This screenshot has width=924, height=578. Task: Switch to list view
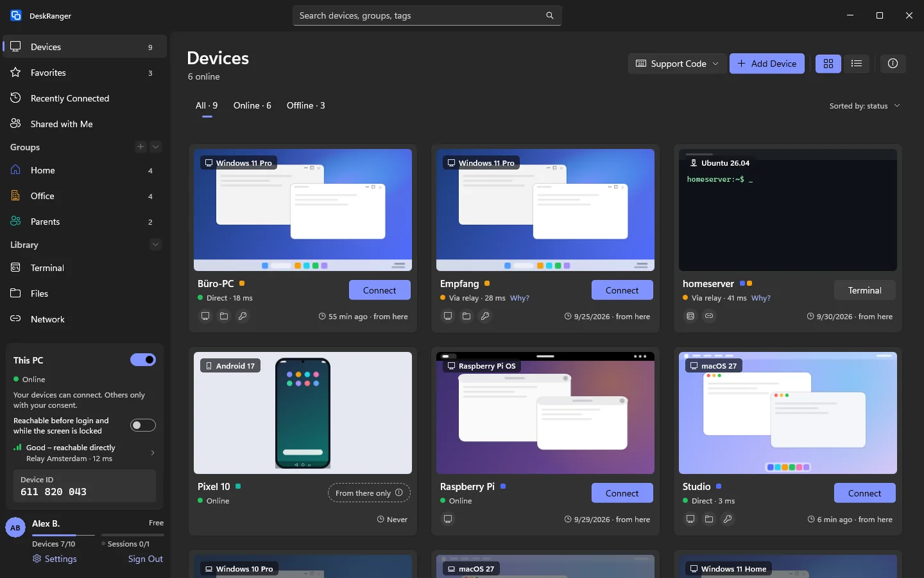click(x=856, y=64)
